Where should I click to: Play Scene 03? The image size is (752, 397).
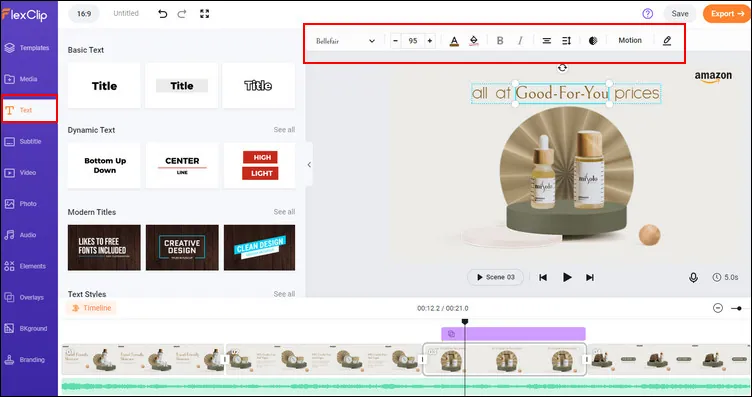[495, 277]
